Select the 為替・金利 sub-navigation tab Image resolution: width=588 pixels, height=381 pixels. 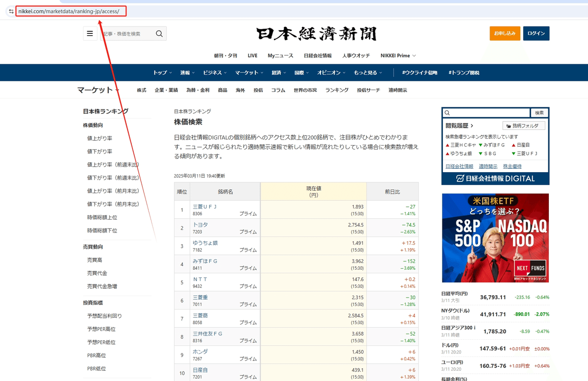click(x=197, y=90)
